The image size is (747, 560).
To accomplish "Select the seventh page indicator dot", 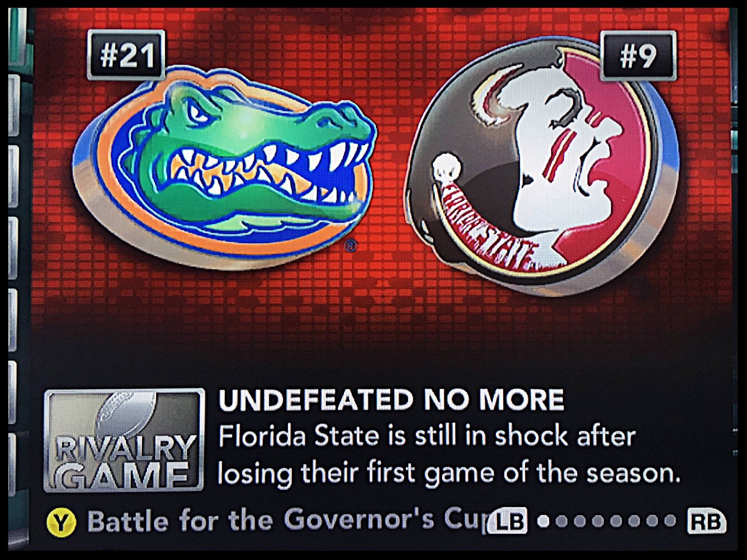I will (x=652, y=521).
